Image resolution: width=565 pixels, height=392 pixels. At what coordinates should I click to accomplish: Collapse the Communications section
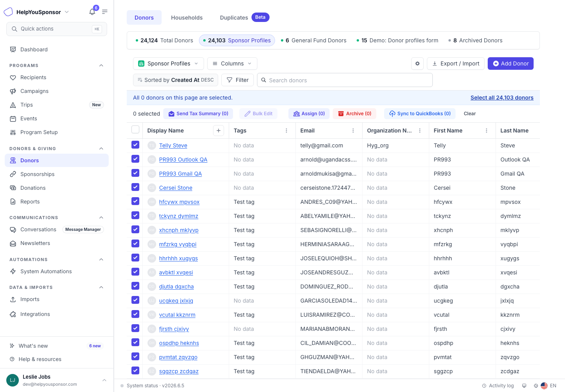[101, 218]
